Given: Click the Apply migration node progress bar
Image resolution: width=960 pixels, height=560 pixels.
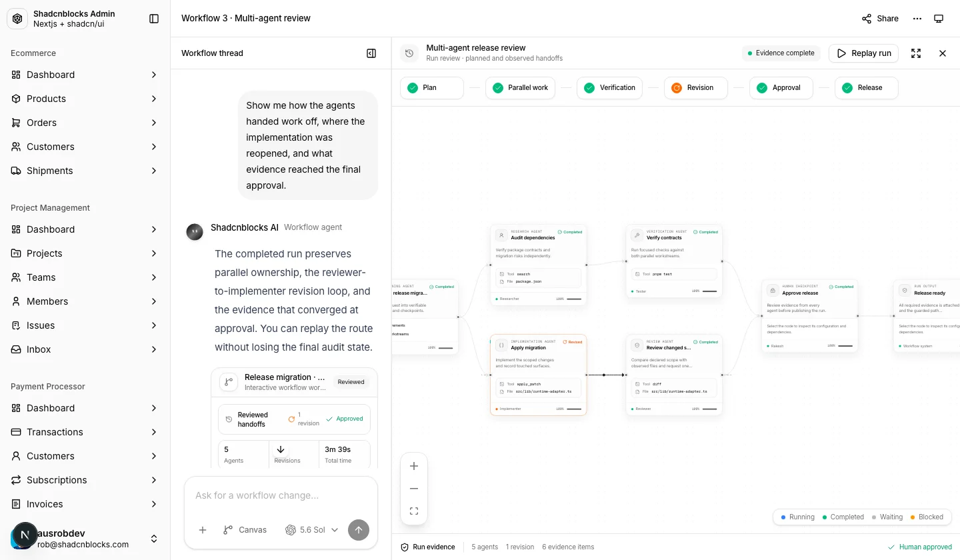Looking at the screenshot, I should tap(573, 409).
